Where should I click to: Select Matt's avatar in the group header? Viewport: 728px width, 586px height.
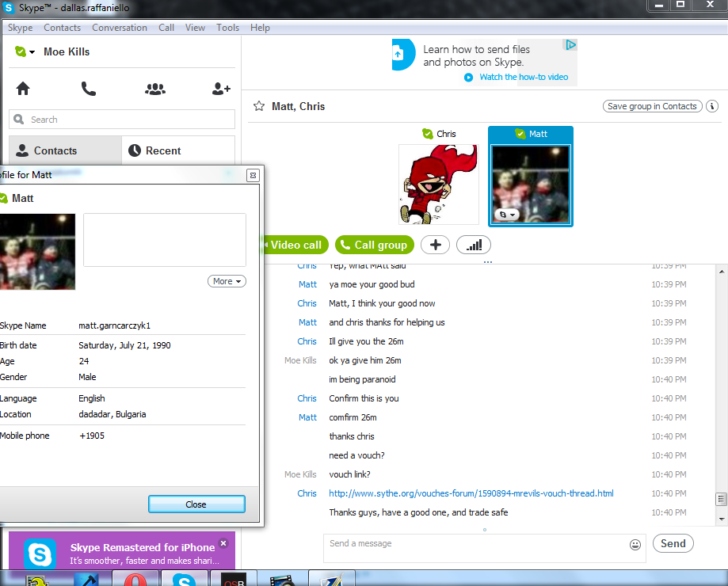(531, 185)
